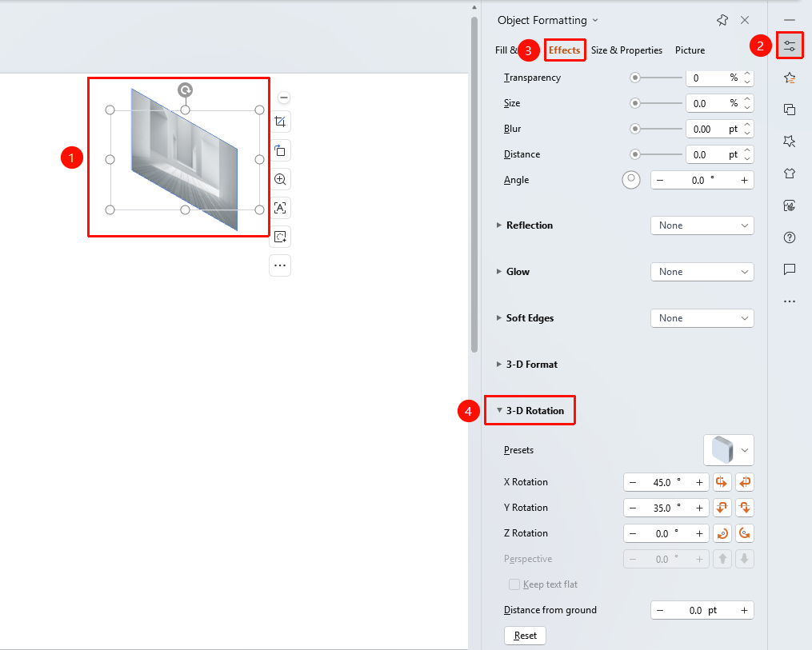Click the dashed-selection sparkle icon beside picture
Image resolution: width=812 pixels, height=650 pixels.
[x=280, y=237]
